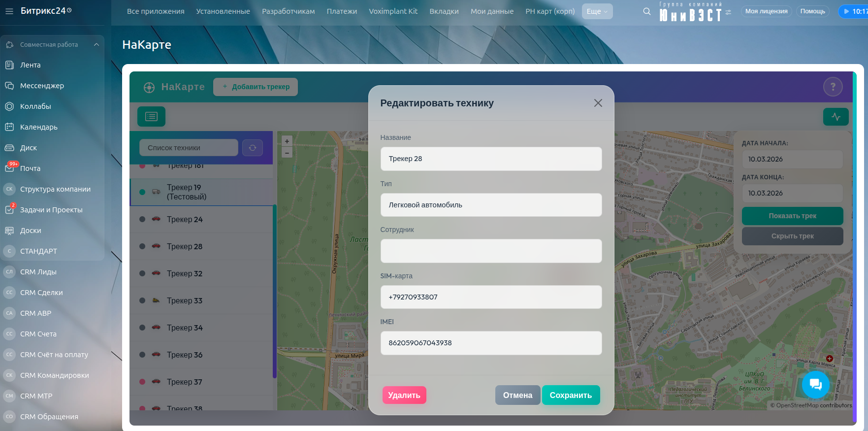Open Задачи и Проекты icon
The width and height of the screenshot is (868, 431).
pos(9,210)
